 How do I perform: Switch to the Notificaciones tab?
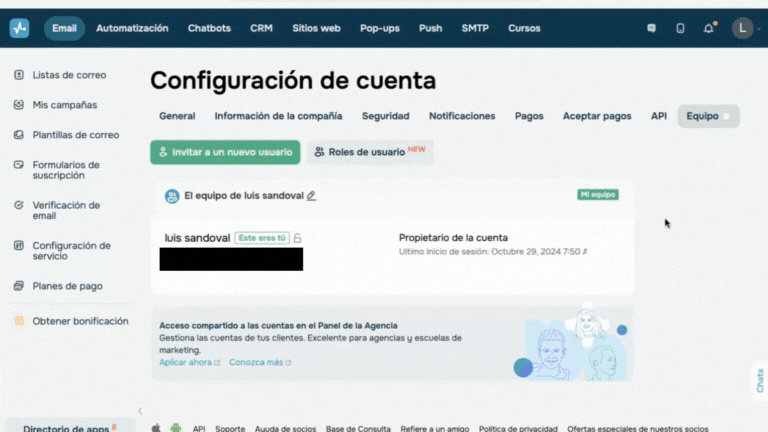[462, 116]
